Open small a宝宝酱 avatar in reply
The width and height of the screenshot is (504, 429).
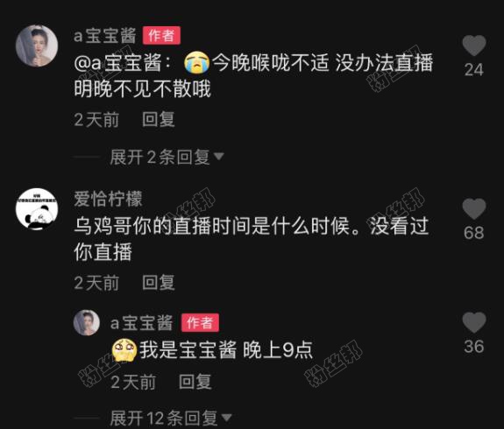pyautogui.click(x=86, y=323)
